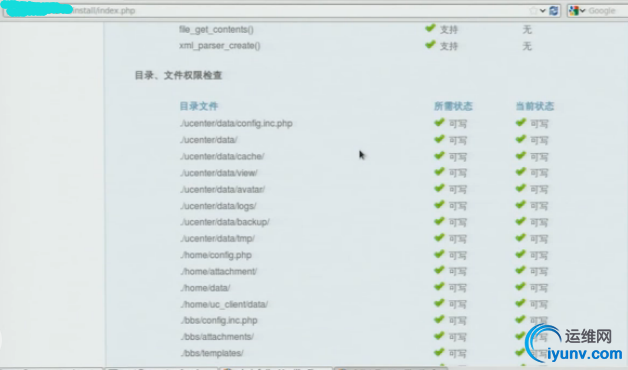The width and height of the screenshot is (628, 370).
Task: Select the ./home/config.php path
Action: 216,255
